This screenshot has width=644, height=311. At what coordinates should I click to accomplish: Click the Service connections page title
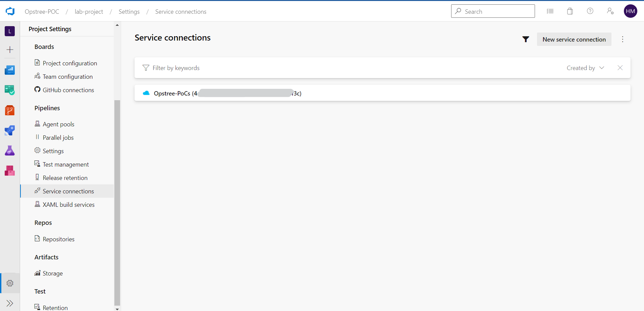pos(173,38)
